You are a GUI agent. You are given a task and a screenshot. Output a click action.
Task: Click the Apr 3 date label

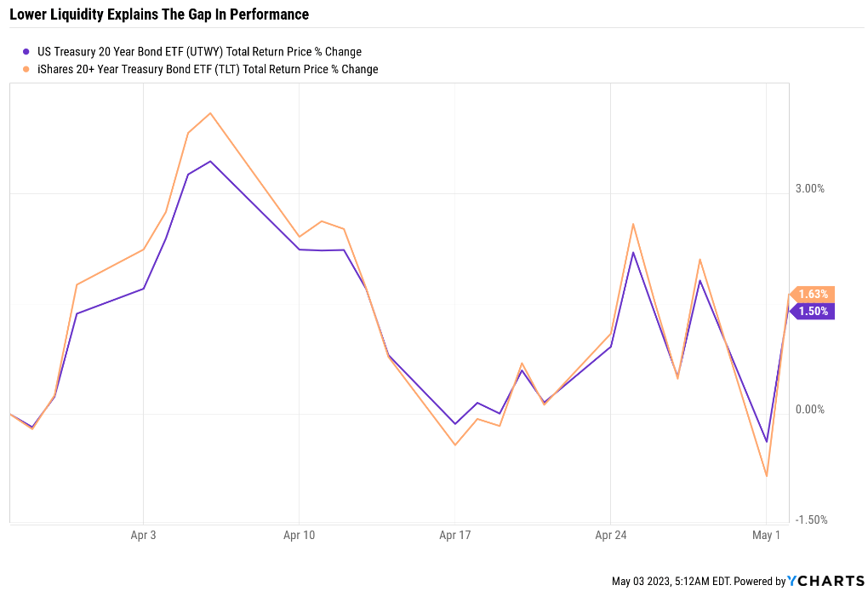(x=143, y=535)
